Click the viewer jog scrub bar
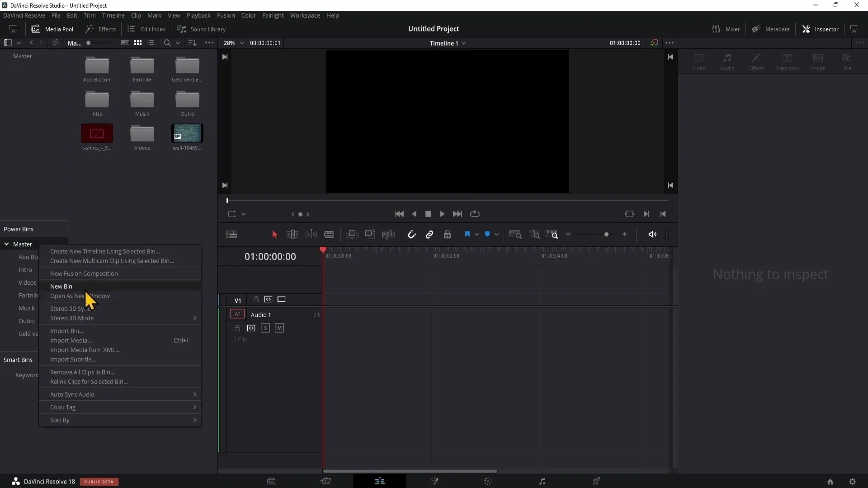868x488 pixels. point(448,201)
